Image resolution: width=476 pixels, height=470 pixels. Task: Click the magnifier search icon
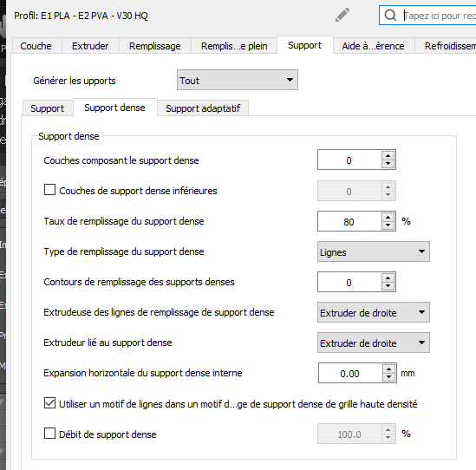390,15
